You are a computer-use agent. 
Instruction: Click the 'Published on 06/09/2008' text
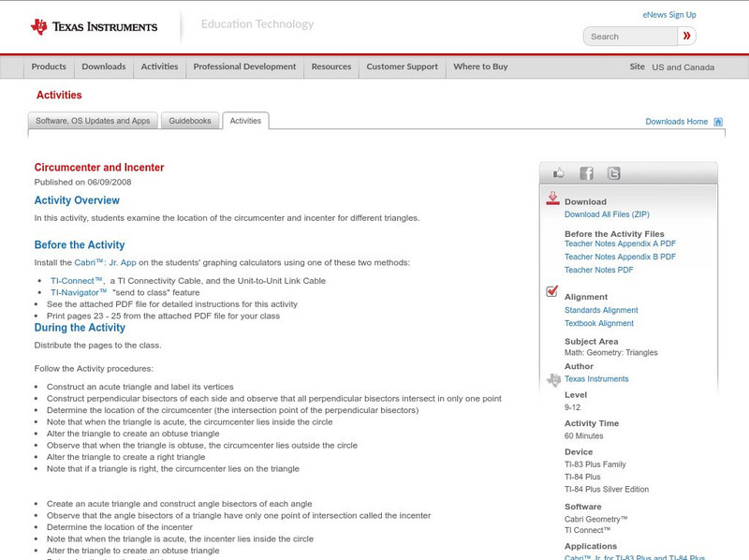(x=82, y=182)
